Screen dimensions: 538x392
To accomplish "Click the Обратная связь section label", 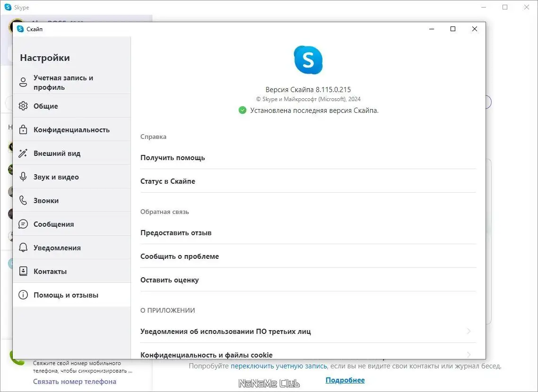I will point(165,212).
